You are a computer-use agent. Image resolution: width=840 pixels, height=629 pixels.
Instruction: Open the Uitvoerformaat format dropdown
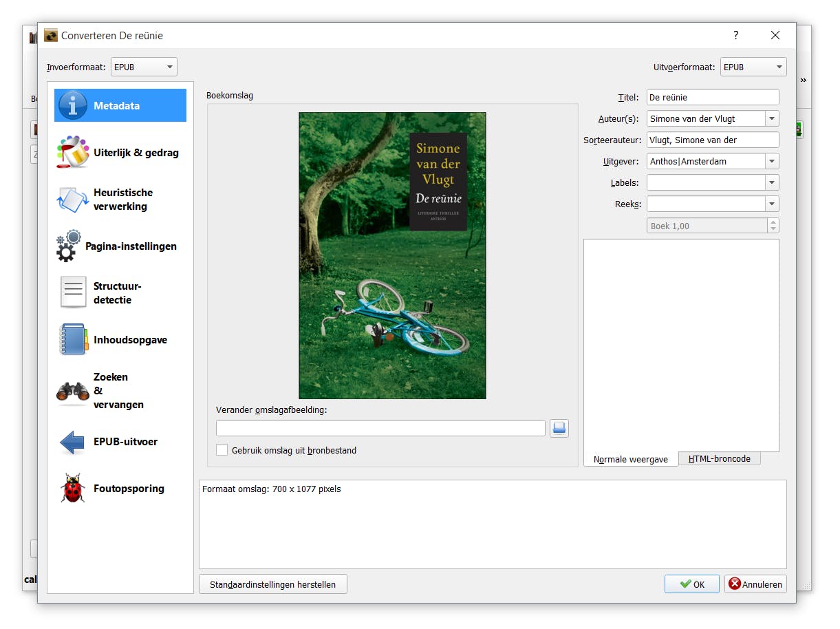(x=753, y=67)
